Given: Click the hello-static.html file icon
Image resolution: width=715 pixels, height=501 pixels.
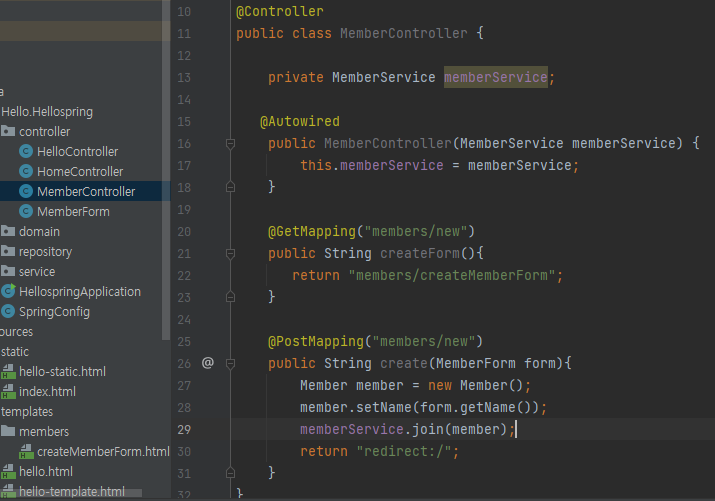Looking at the screenshot, I should [8, 372].
